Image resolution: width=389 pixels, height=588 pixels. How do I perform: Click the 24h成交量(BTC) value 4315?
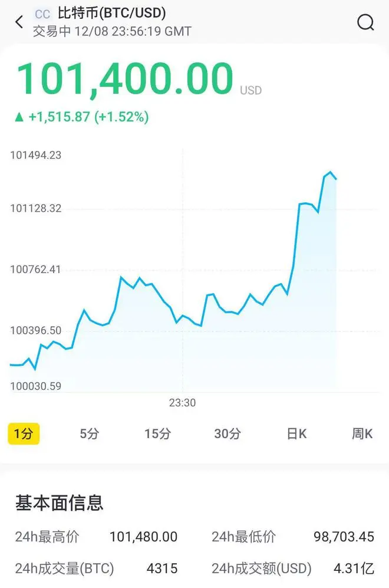click(x=162, y=569)
